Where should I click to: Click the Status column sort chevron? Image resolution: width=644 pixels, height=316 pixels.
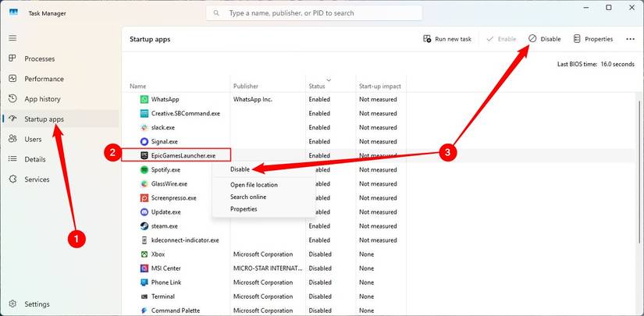(x=329, y=80)
